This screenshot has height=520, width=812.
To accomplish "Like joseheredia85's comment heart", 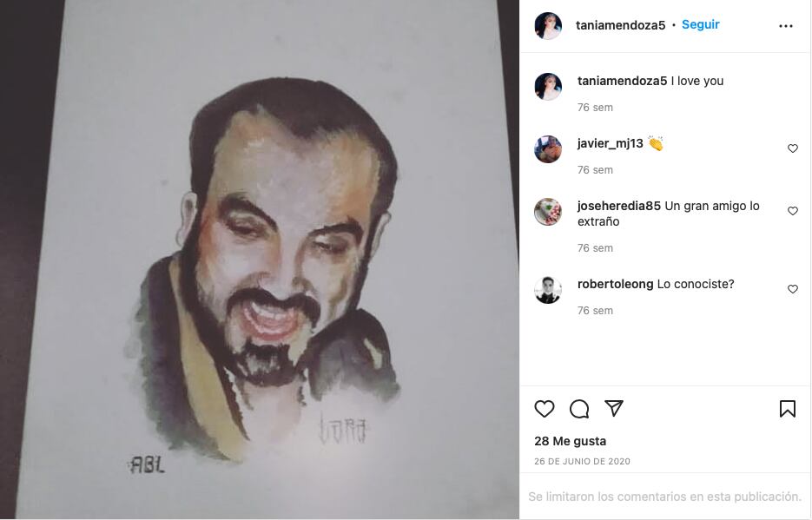I will coord(792,211).
